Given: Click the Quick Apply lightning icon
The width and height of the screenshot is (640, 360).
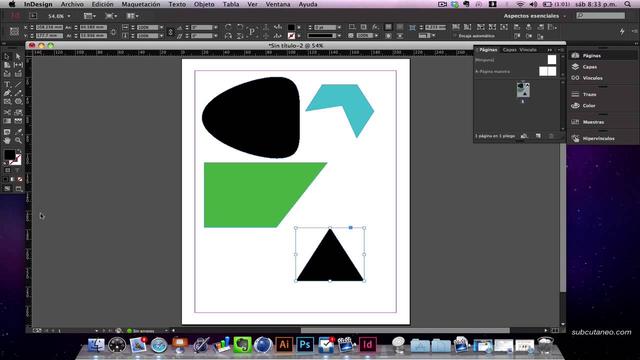Looking at the screenshot, I should click(x=622, y=31).
